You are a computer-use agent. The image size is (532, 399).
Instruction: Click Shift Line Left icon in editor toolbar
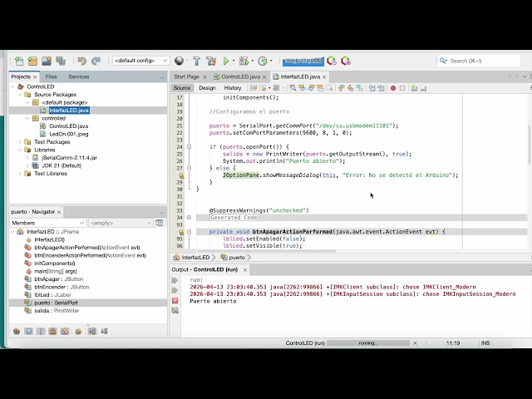(x=372, y=88)
